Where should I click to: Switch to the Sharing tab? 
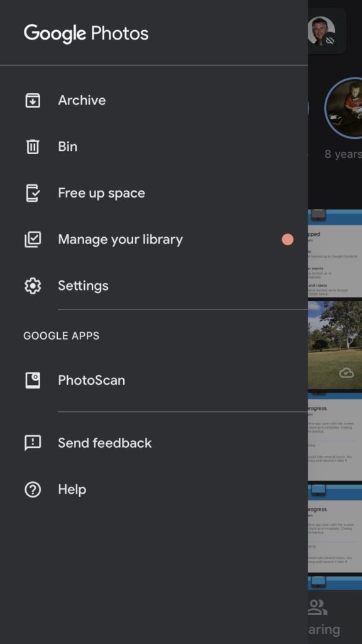tap(324, 617)
